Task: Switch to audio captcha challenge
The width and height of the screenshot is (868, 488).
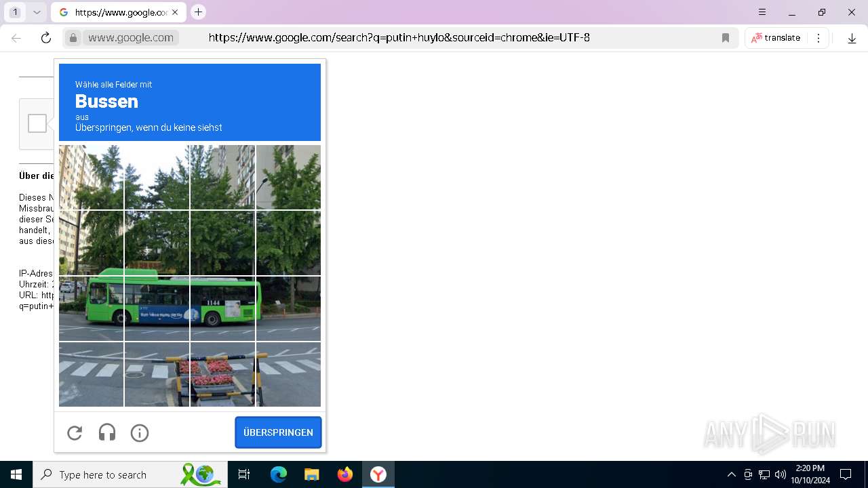Action: [x=107, y=432]
